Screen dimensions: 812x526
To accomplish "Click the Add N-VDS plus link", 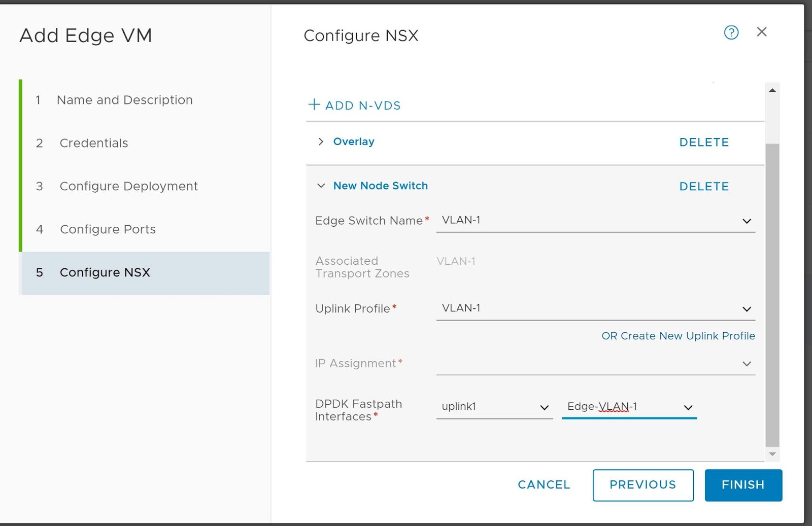I will click(x=354, y=106).
